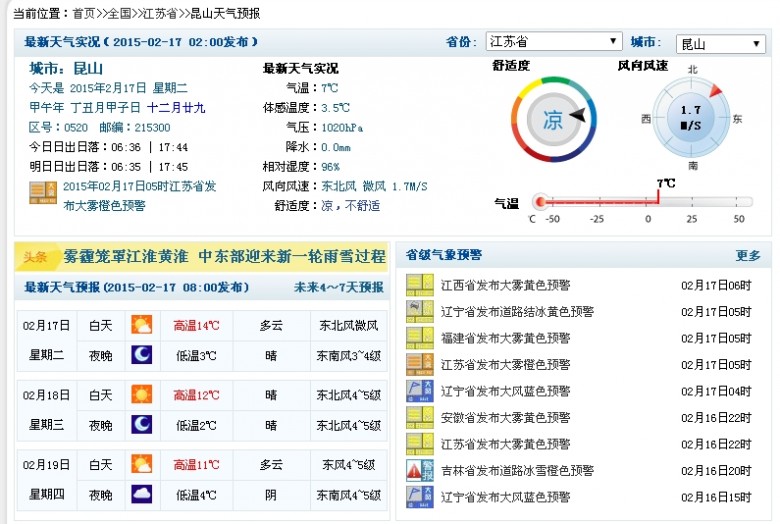The height and width of the screenshot is (524, 780).
Task: Open the 城市 city dropdown showing 昆山
Action: [x=721, y=44]
